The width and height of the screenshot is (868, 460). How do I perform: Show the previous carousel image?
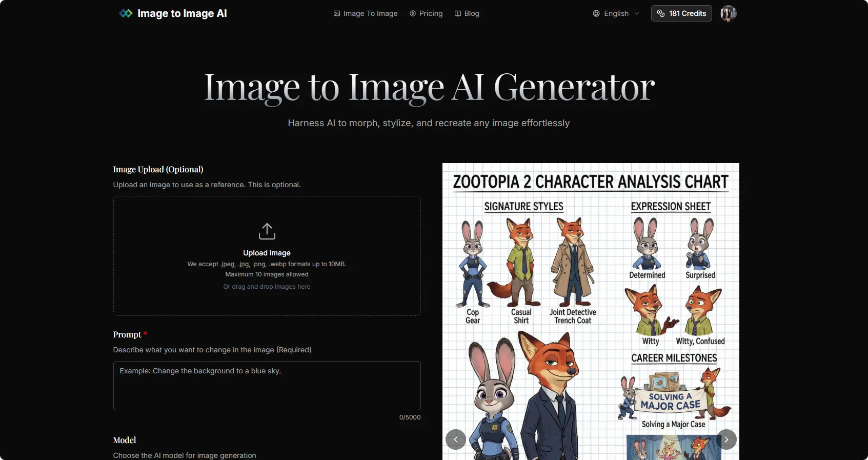pos(456,439)
